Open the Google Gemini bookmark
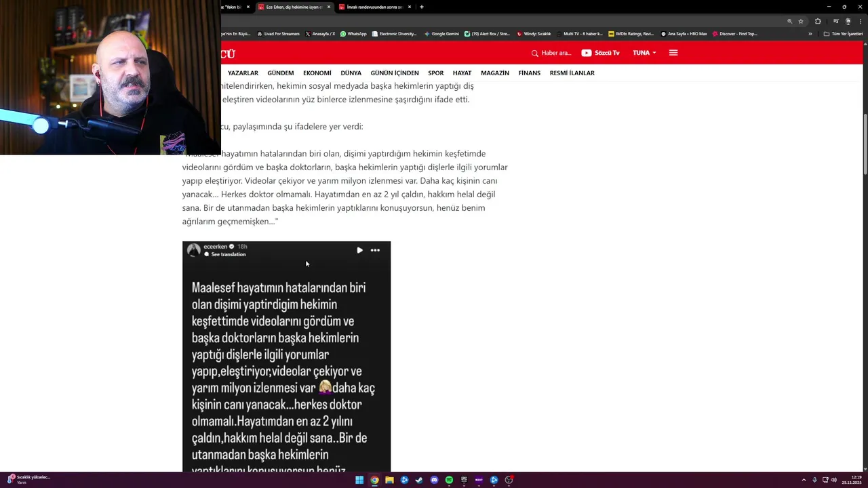The height and width of the screenshot is (488, 868). [441, 34]
